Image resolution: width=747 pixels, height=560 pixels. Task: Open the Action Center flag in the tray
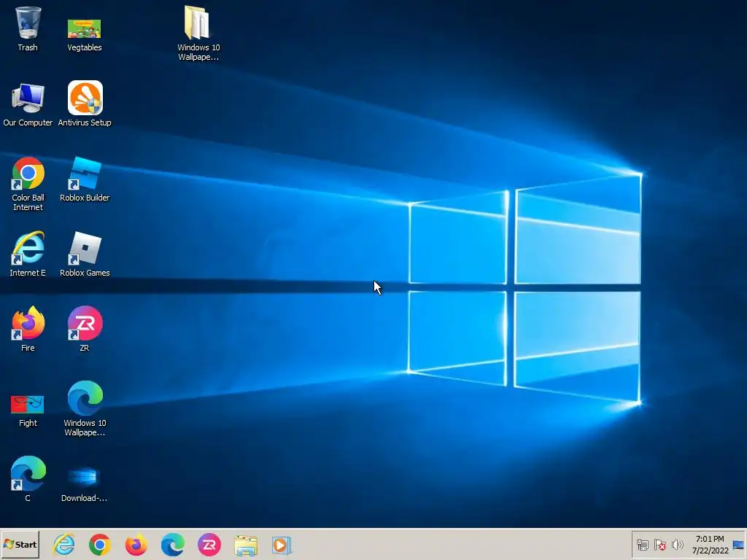[x=659, y=545]
